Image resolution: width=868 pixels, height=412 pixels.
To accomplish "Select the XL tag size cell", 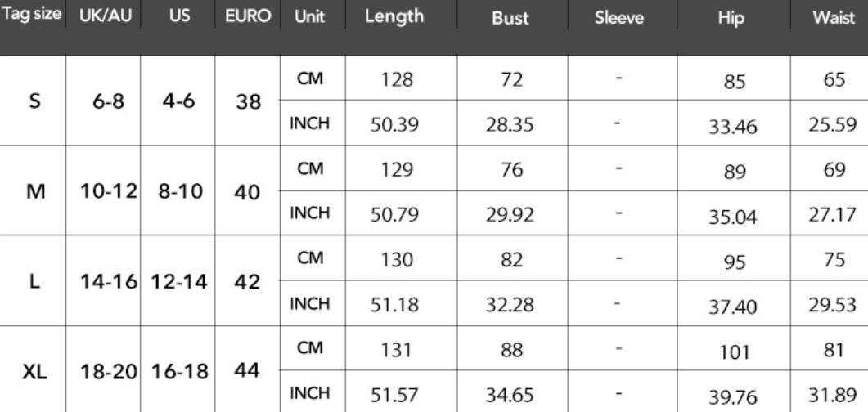I will 34,371.
